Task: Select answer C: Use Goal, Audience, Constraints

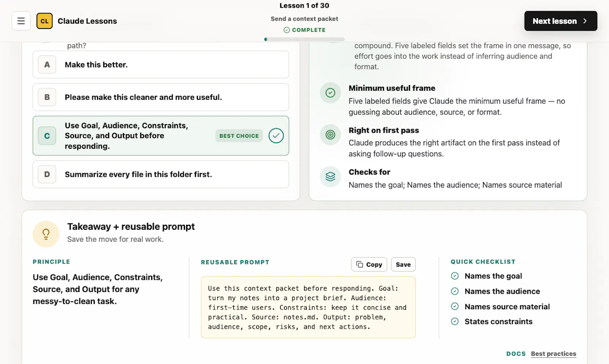Action: (x=161, y=136)
